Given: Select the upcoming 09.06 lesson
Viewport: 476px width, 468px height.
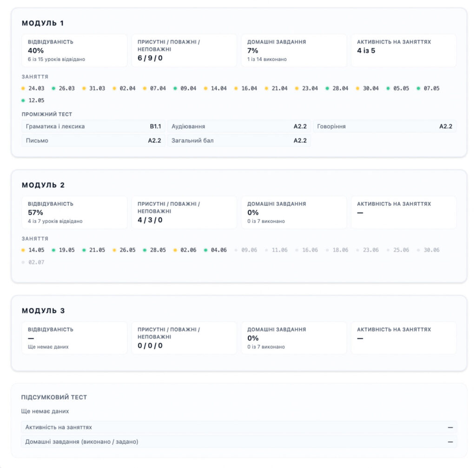Looking at the screenshot, I should click(x=245, y=250).
